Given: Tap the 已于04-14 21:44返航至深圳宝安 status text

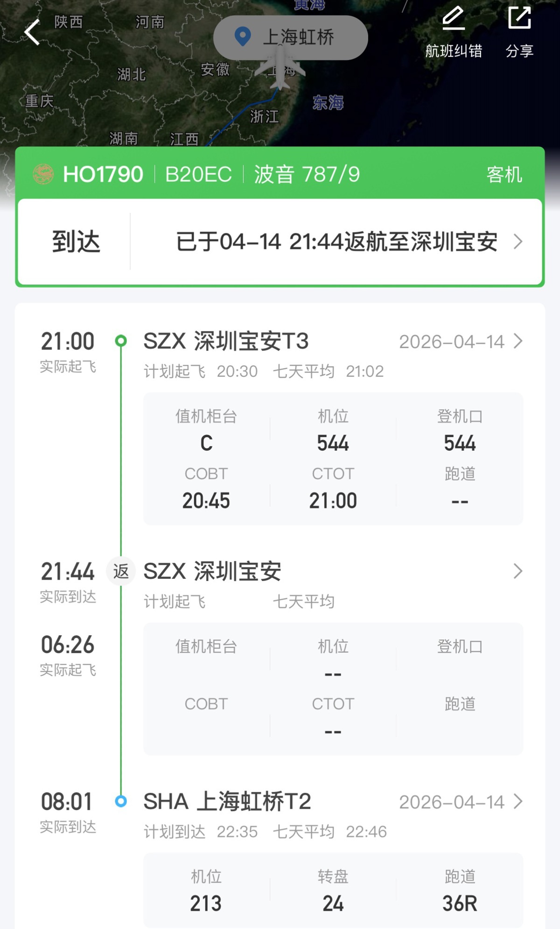Looking at the screenshot, I should point(336,242).
